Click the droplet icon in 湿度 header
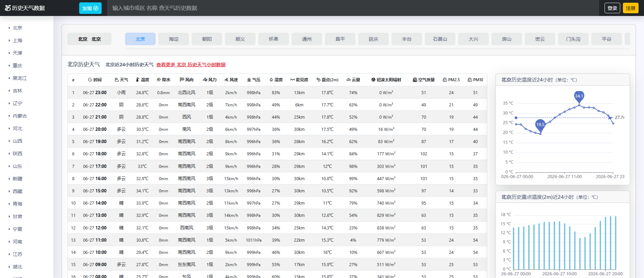 point(271,80)
